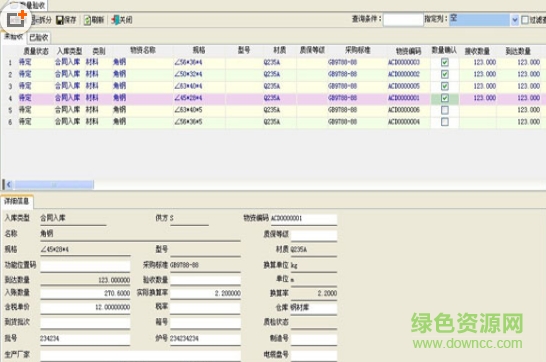This screenshot has height=362, width=546.
Task: Click the horizontal scrollbar thumb
Action: [x=54, y=184]
